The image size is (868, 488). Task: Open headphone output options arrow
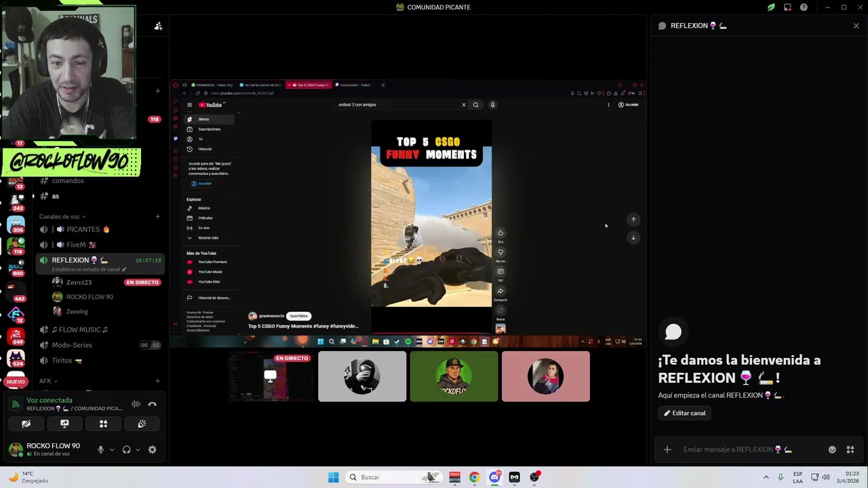138,449
